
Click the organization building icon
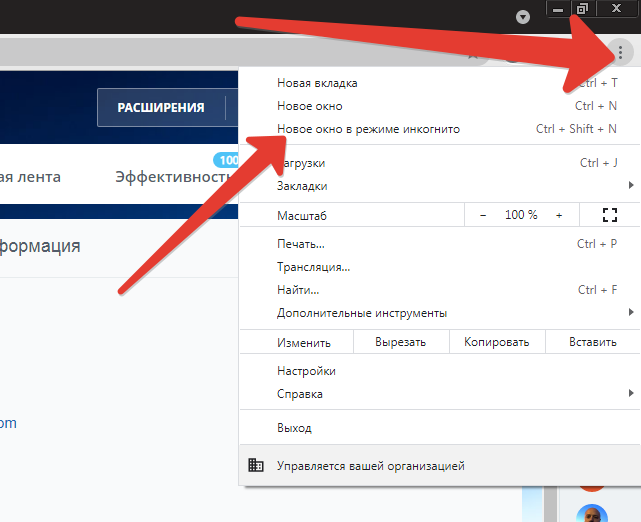pyautogui.click(x=256, y=465)
